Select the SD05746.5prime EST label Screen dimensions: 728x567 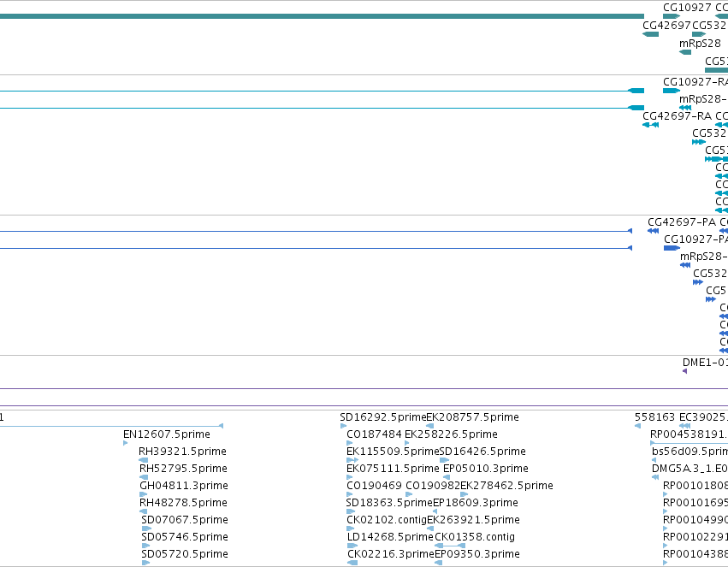(x=184, y=537)
